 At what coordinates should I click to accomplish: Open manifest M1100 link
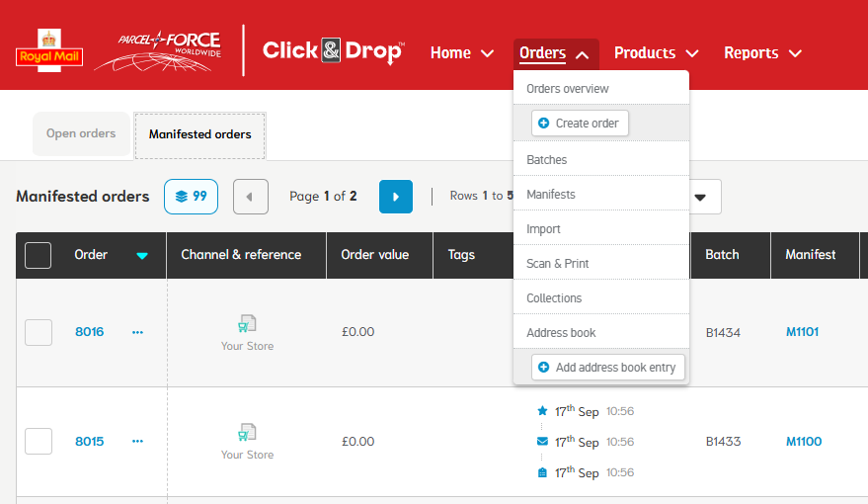point(804,442)
